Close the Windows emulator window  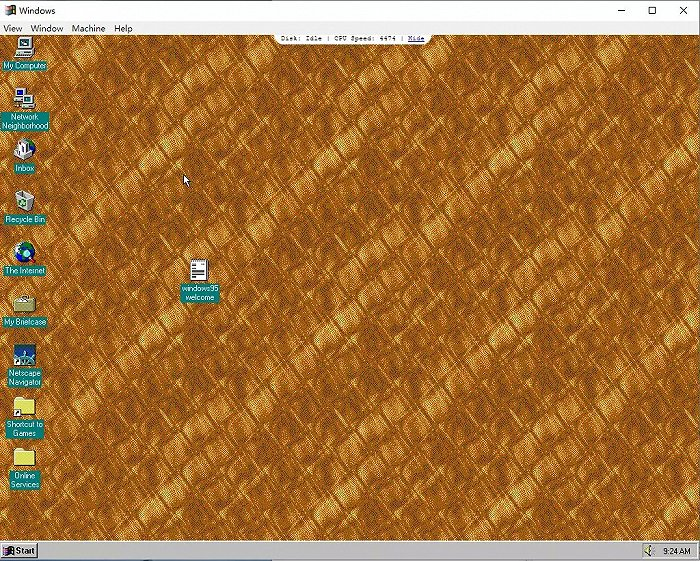(683, 10)
